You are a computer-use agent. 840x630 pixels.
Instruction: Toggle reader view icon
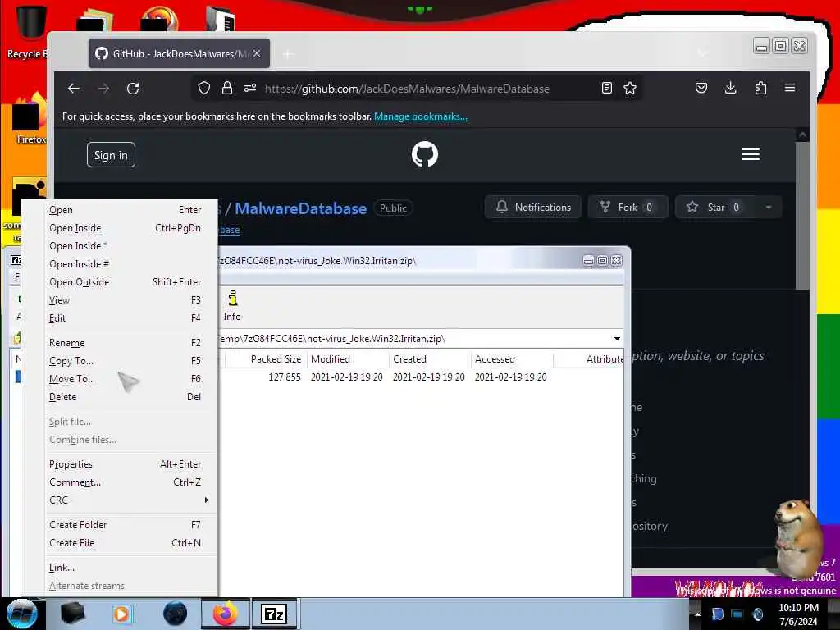tap(606, 88)
